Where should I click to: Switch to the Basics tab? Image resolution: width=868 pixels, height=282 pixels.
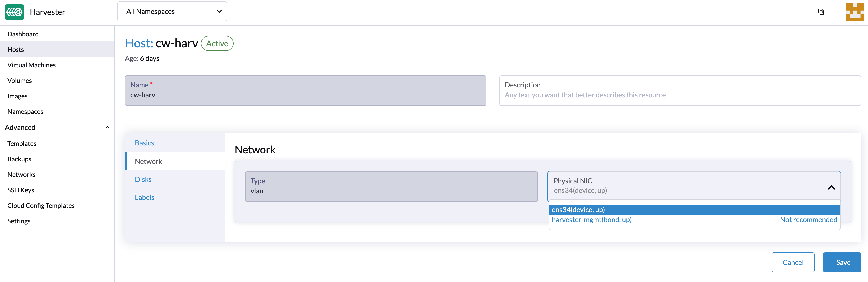tap(144, 143)
